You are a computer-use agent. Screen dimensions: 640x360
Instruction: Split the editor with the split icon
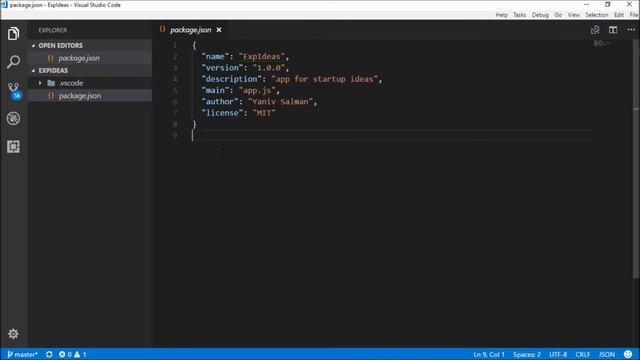tap(613, 30)
